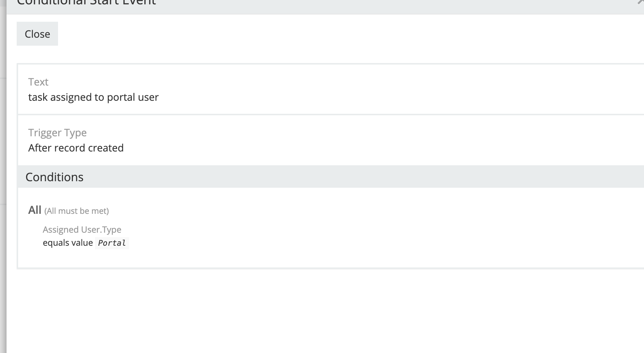The image size is (644, 353).
Task: Click the Assigned User.Type condition field
Action: tap(82, 229)
